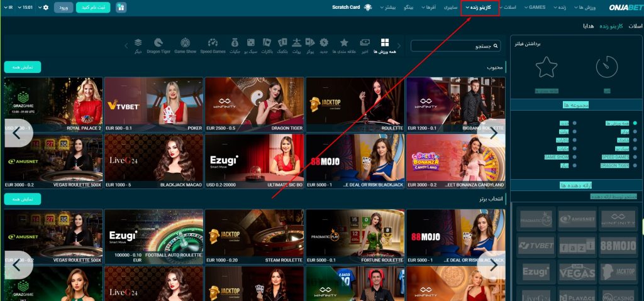This screenshot has height=301, width=644.
Task: Filter by Amusnet provider logo
Action: coord(577,220)
